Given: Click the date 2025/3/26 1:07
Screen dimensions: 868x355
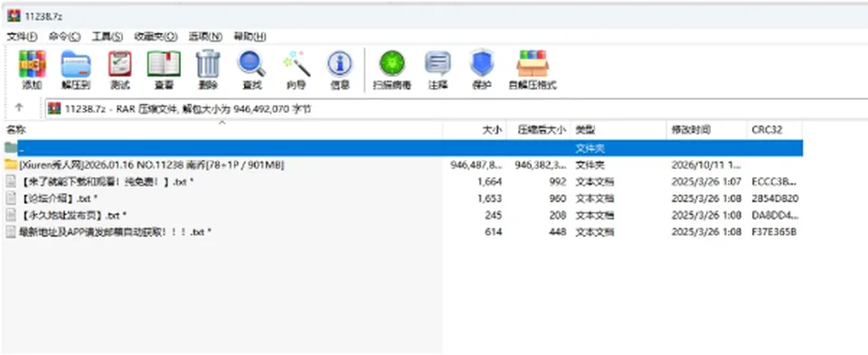Looking at the screenshot, I should 706,182.
